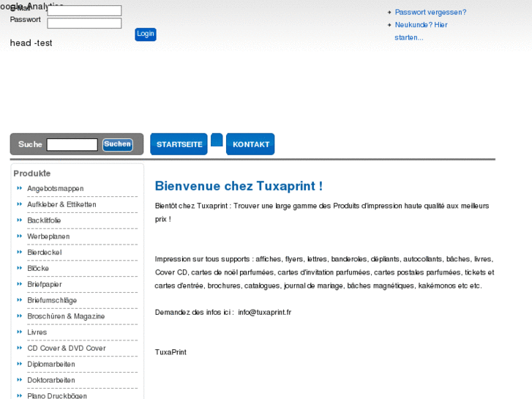Select Werbeplanen in the product list
This screenshot has height=399, width=532.
click(x=48, y=236)
